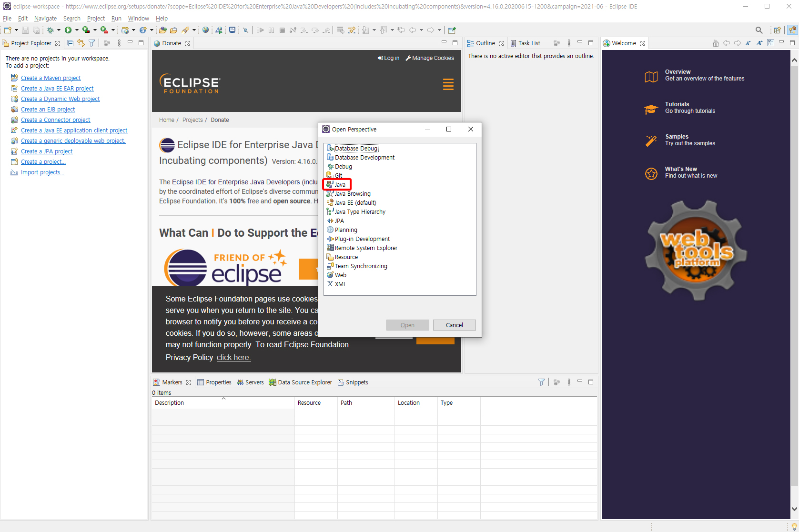Click the Welcome view scrollbar down arrow
Viewport: 799px width, 532px height.
point(794,509)
